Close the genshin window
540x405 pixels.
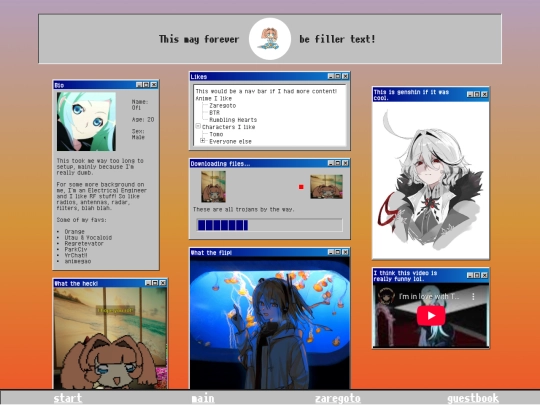(x=485, y=94)
